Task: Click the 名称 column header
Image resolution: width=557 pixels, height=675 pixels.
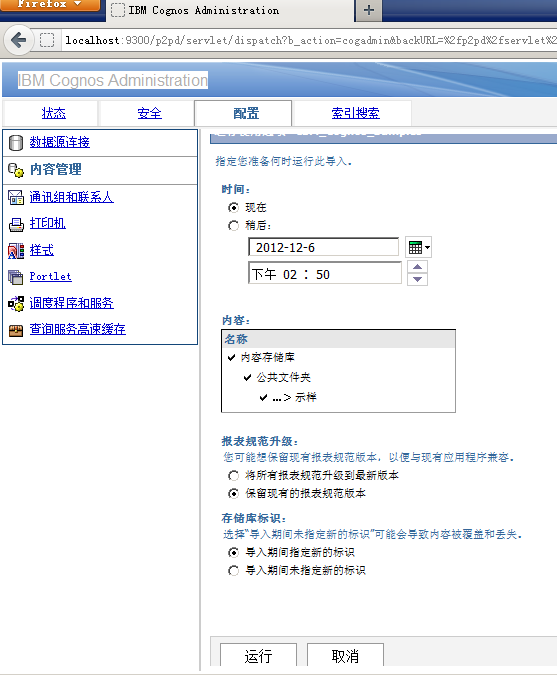Action: click(x=338, y=339)
